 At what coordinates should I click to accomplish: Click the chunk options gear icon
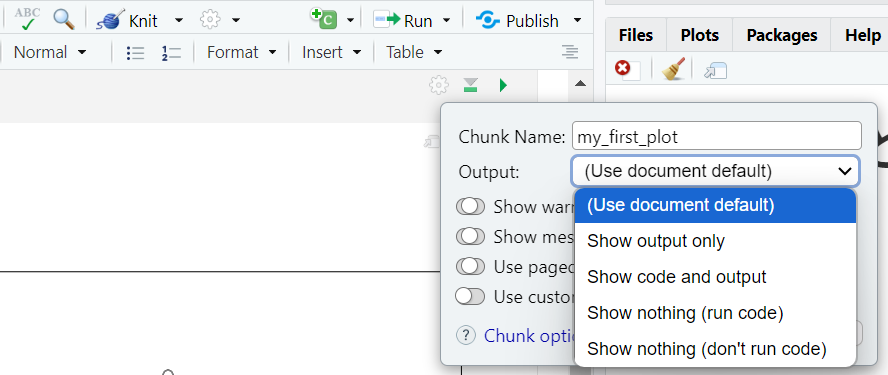(x=438, y=86)
